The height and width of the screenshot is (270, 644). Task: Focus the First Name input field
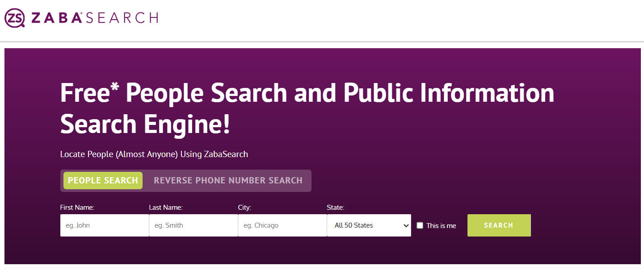pos(105,225)
